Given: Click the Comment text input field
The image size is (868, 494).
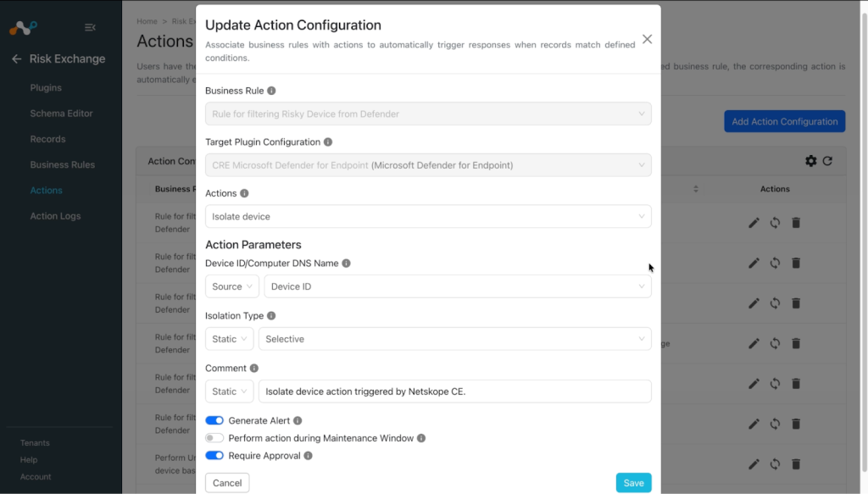Looking at the screenshot, I should point(454,391).
